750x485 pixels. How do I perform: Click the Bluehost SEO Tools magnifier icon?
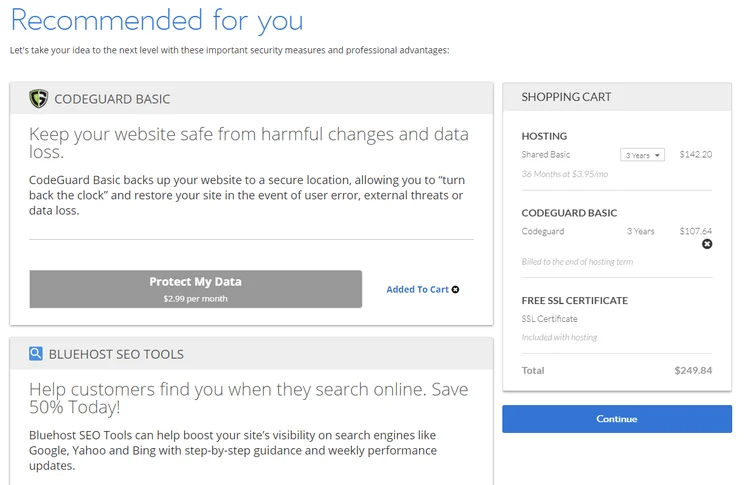[36, 353]
